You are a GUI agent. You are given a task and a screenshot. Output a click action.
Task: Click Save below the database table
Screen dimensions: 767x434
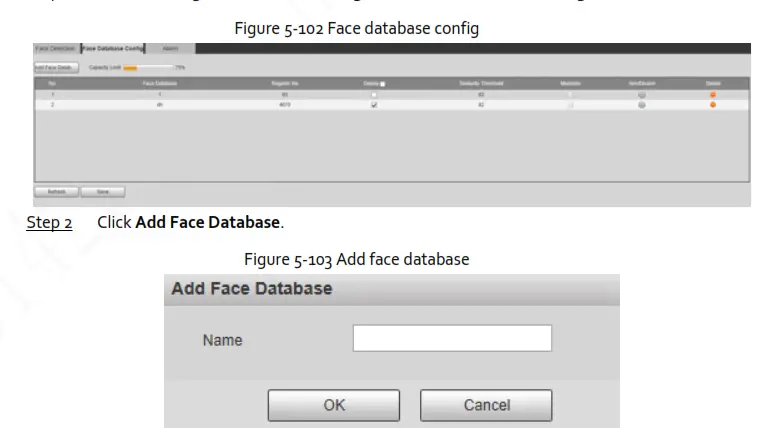tap(101, 190)
